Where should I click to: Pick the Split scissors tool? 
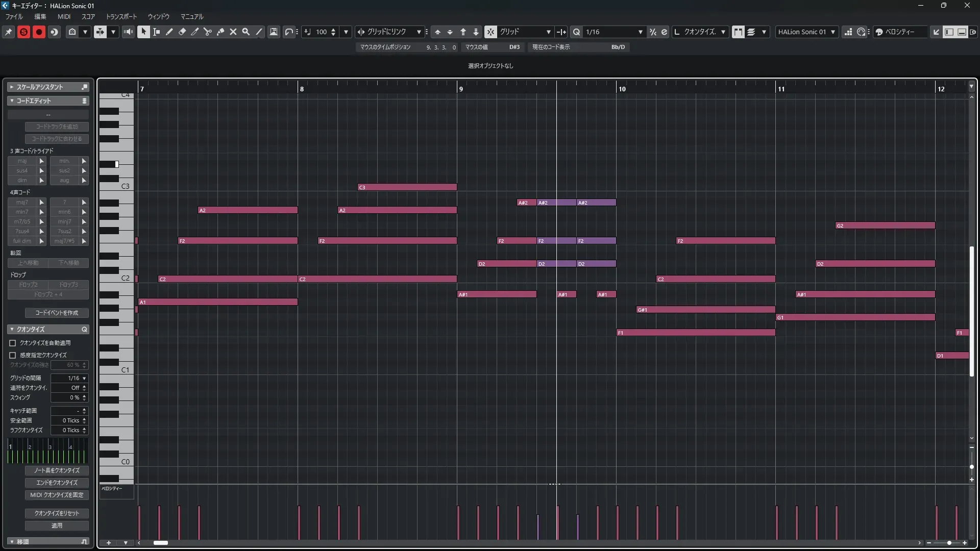[x=208, y=32]
